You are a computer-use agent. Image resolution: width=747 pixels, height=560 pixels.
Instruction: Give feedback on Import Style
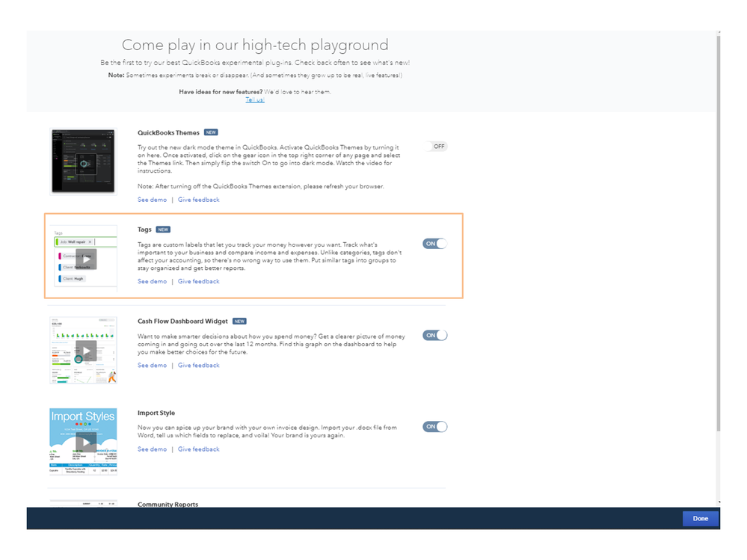[x=199, y=449]
